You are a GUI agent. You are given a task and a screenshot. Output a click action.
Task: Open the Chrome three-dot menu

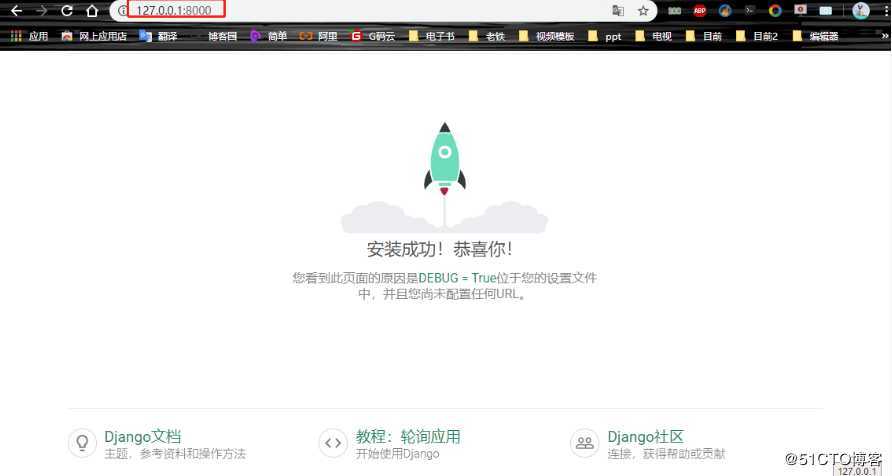[885, 10]
